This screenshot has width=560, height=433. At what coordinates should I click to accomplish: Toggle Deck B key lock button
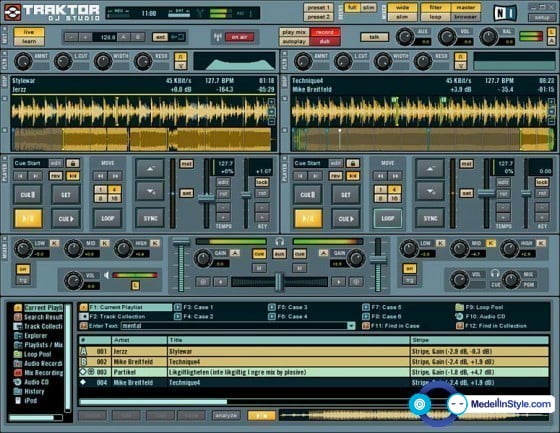tap(541, 182)
